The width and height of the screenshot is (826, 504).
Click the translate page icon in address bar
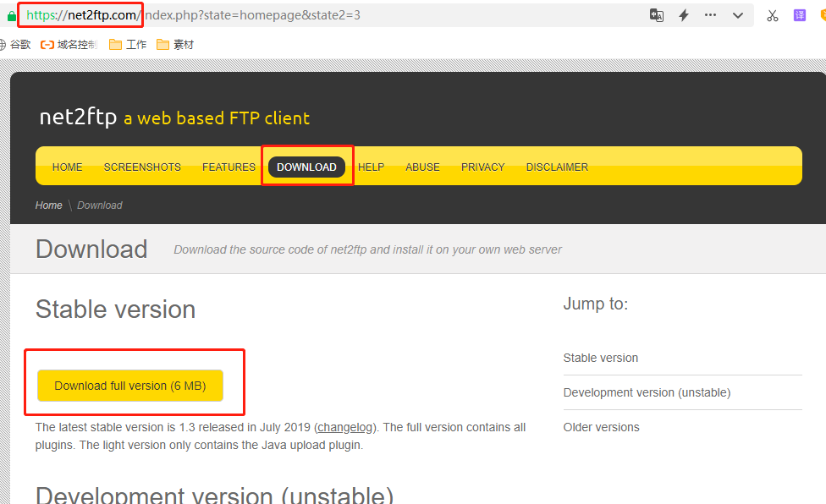point(656,15)
